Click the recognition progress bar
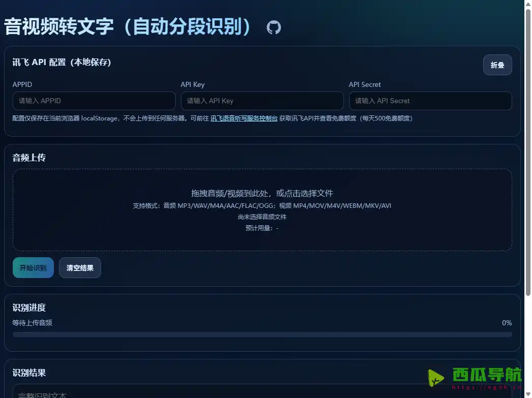The width and height of the screenshot is (532, 398). (262, 334)
